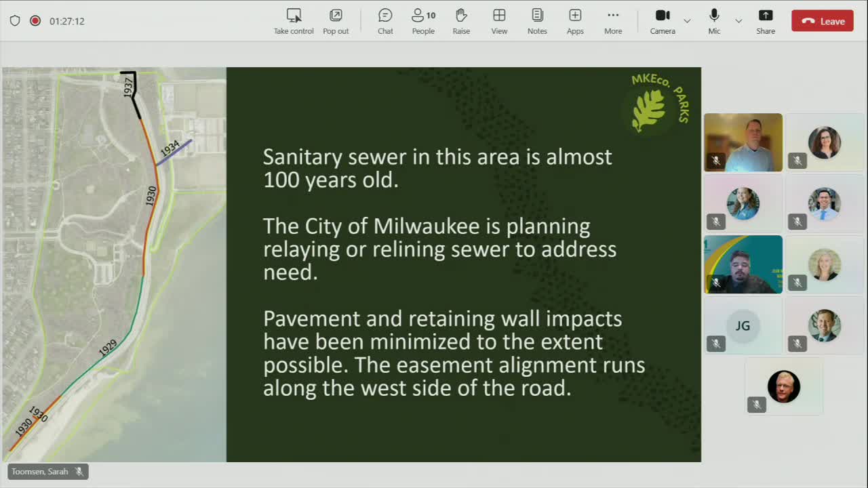This screenshot has height=488, width=868.
Task: Toggle the Camera on or off
Action: click(663, 21)
